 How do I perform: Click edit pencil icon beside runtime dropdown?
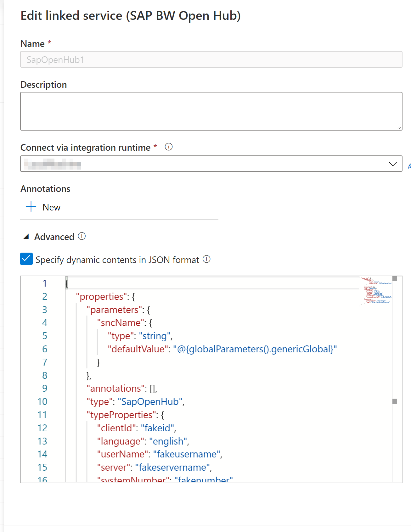click(x=409, y=166)
